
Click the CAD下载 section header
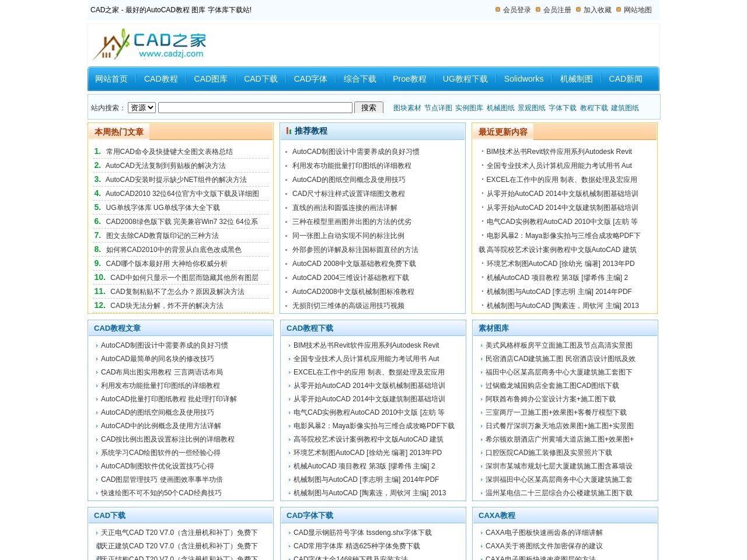click(x=110, y=516)
